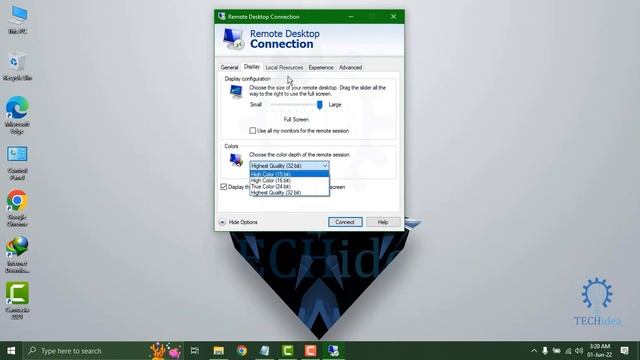Open the Action Center notifications icon
640x360 pixels.
click(x=624, y=351)
